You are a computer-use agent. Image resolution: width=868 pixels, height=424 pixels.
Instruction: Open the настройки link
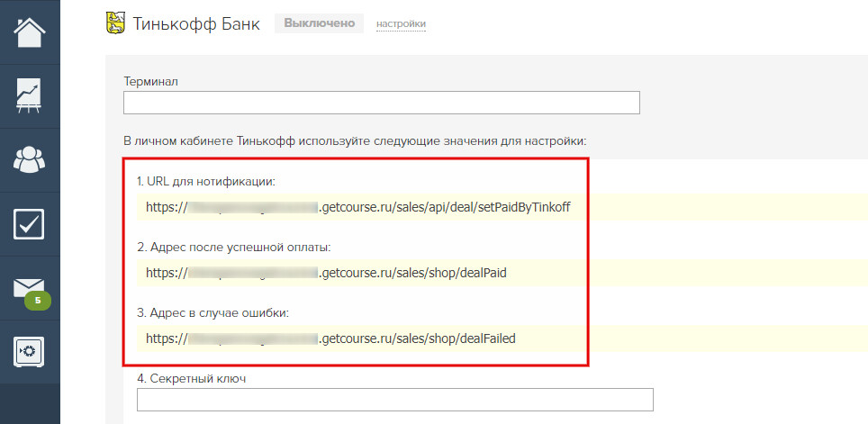401,23
